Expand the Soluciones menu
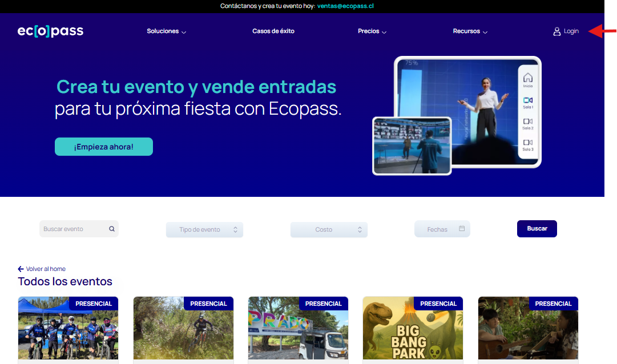This screenshot has width=617, height=364. point(167,31)
